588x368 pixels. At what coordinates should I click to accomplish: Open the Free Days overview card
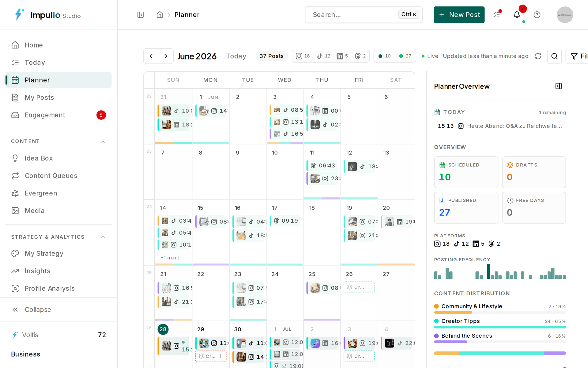534,208
